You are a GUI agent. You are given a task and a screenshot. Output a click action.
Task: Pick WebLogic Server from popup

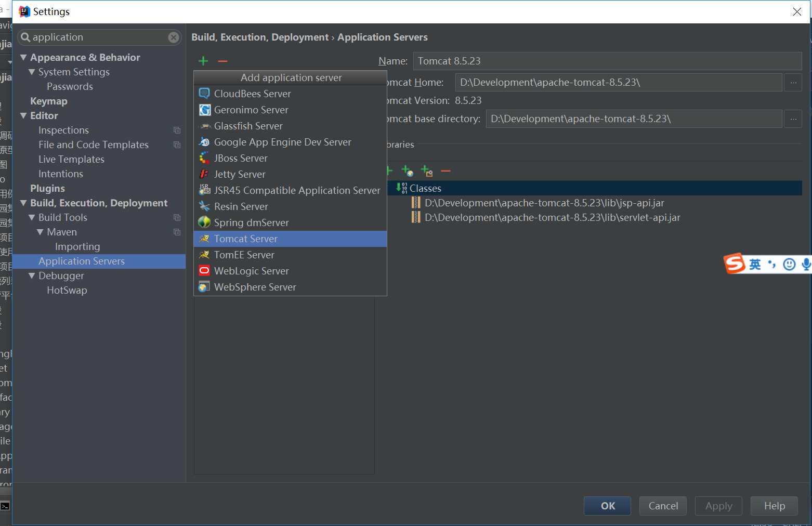tap(290, 271)
